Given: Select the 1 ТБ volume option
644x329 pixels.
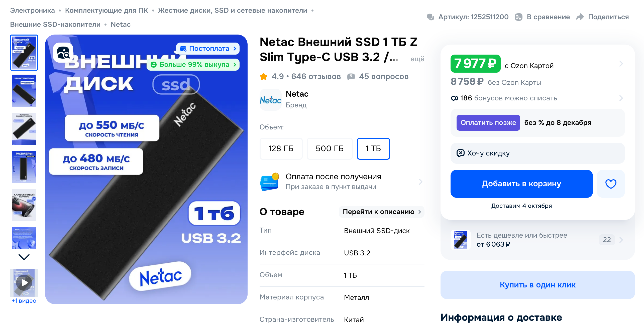Looking at the screenshot, I should pos(373,148).
